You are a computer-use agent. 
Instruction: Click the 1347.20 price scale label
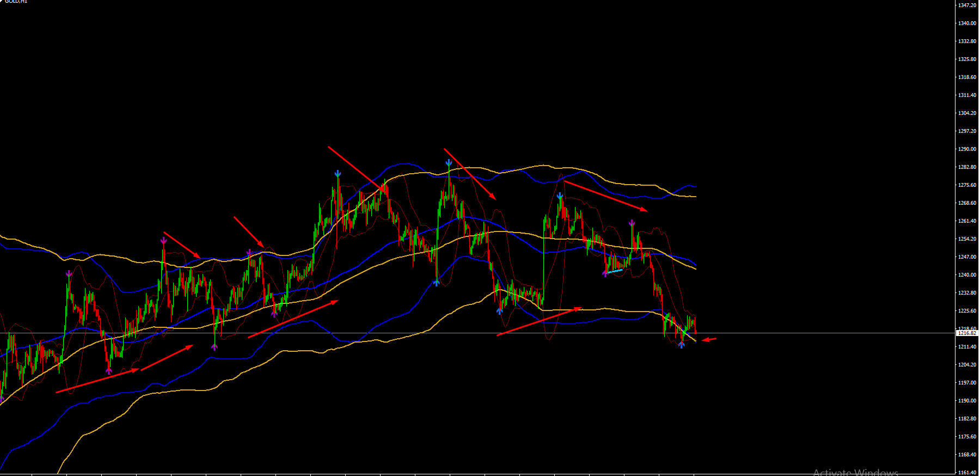[967, 5]
